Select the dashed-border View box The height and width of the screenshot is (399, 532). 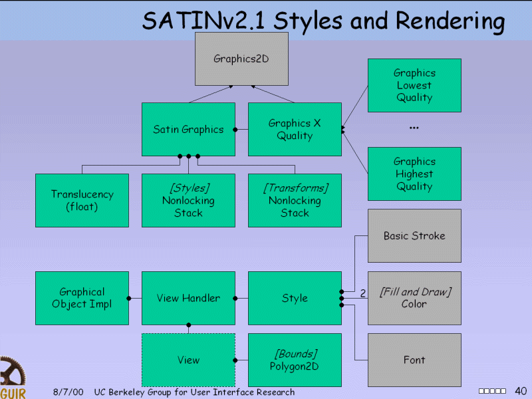pos(188,360)
